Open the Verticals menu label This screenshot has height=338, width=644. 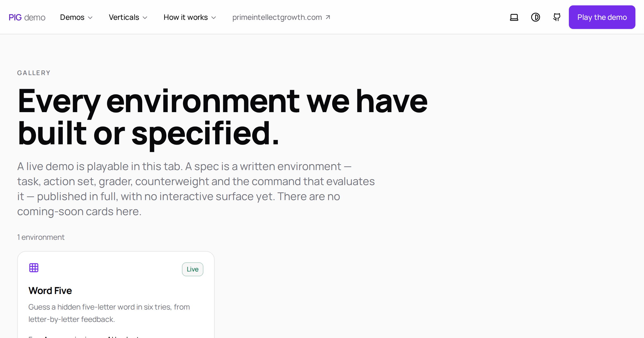(x=124, y=17)
